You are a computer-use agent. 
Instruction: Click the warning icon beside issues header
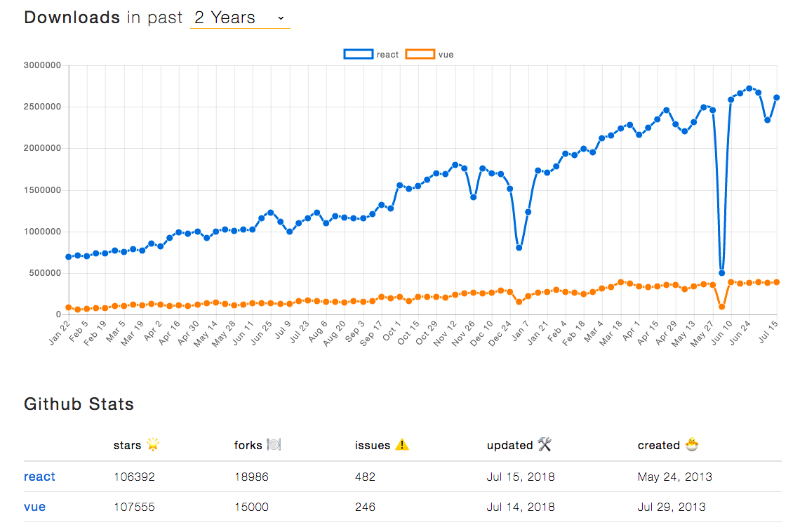[x=401, y=444]
